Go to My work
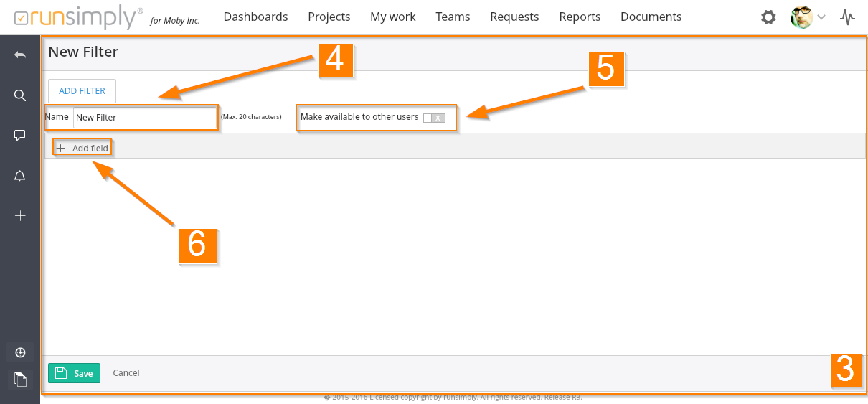The width and height of the screenshot is (868, 404). click(392, 17)
